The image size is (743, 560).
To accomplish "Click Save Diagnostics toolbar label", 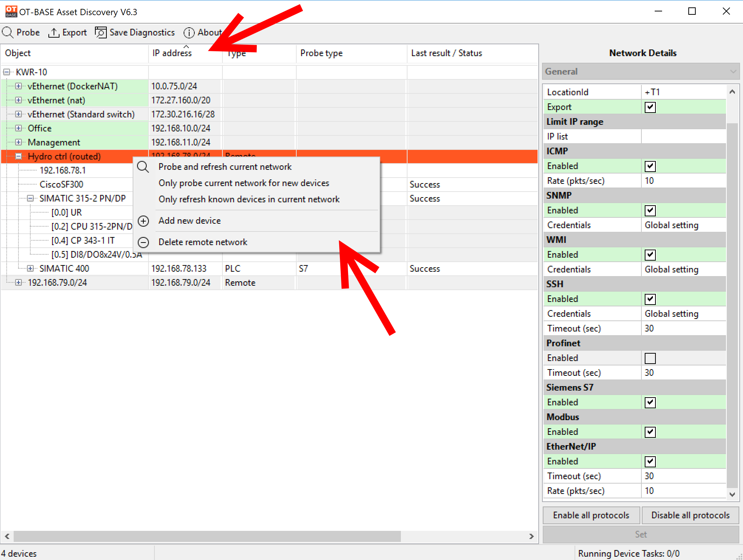I will (x=142, y=32).
